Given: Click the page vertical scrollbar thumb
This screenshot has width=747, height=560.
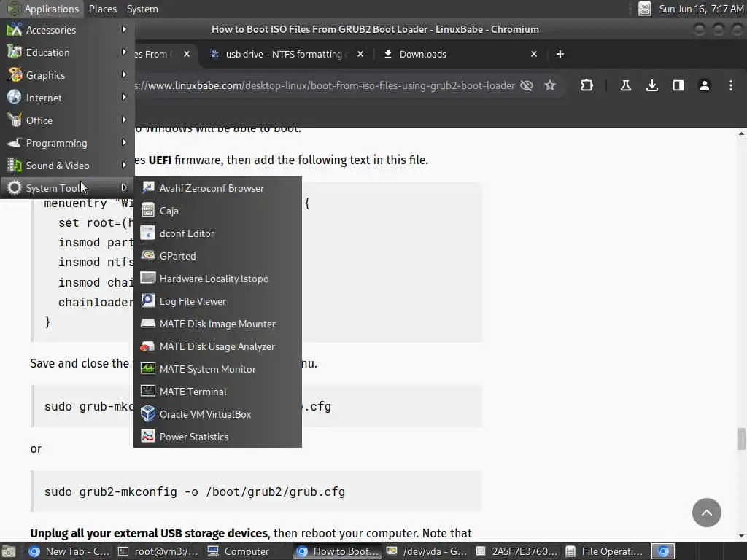Looking at the screenshot, I should pyautogui.click(x=741, y=438).
